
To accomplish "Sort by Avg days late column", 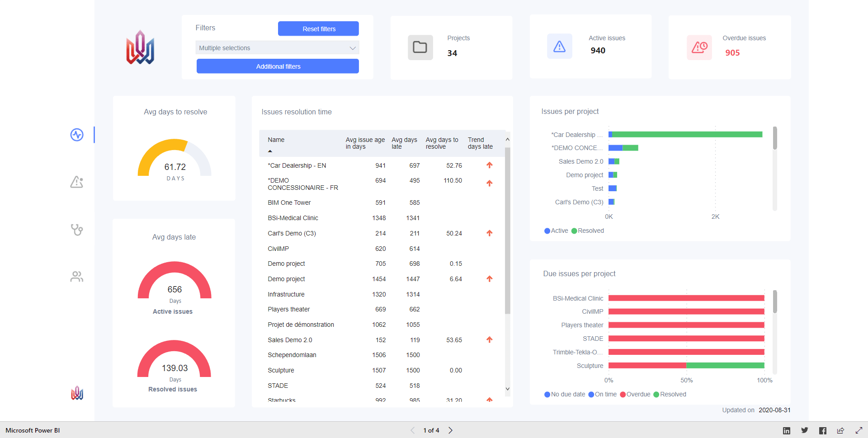I will pos(404,143).
